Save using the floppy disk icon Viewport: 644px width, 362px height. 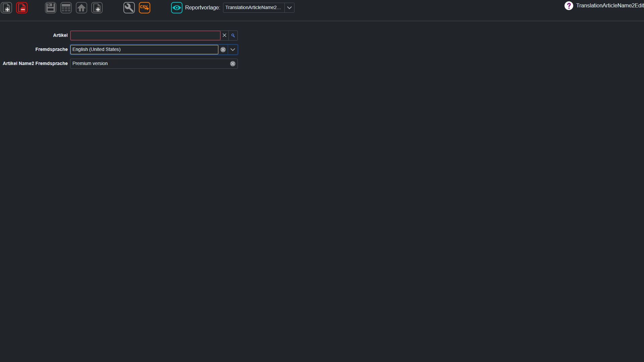(51, 8)
